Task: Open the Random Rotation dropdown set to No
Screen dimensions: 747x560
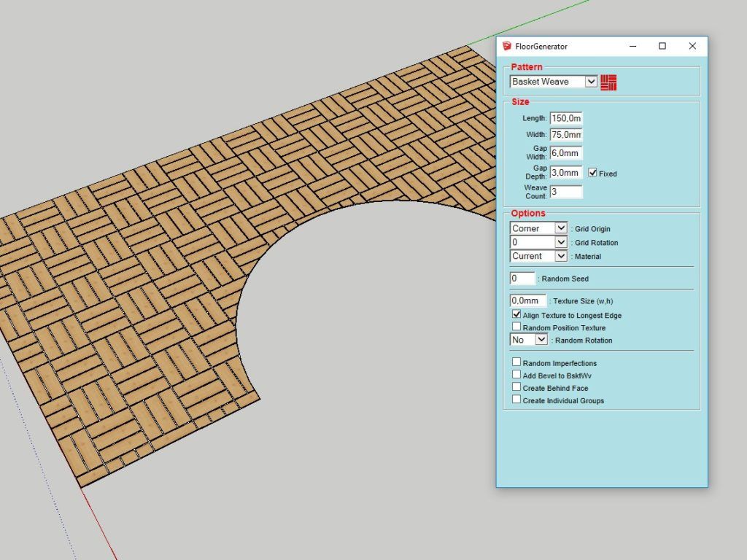Action: 529,340
